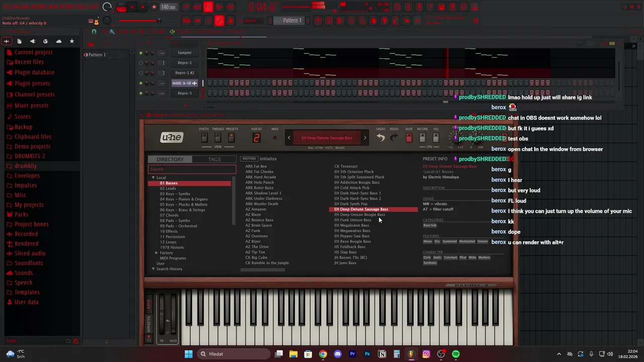Collapse the Search History tree node
Viewport: 644px width, 362px height.
pyautogui.click(x=153, y=269)
